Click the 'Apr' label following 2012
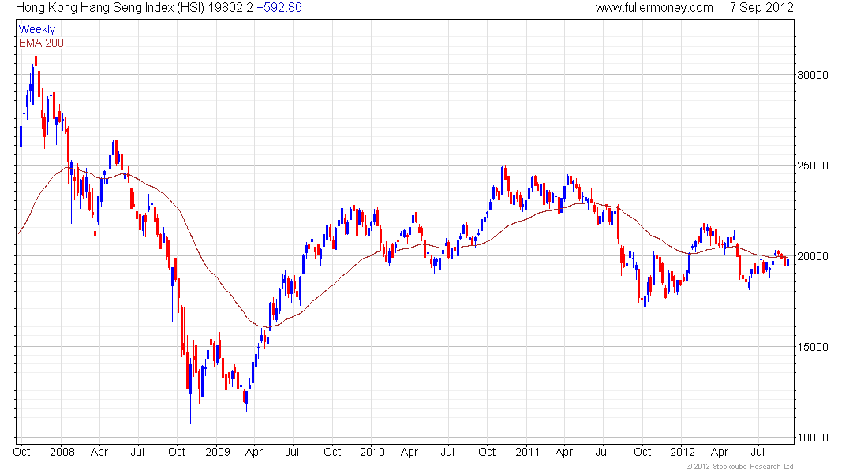Viewport: 868px width, 473px height. tap(719, 452)
